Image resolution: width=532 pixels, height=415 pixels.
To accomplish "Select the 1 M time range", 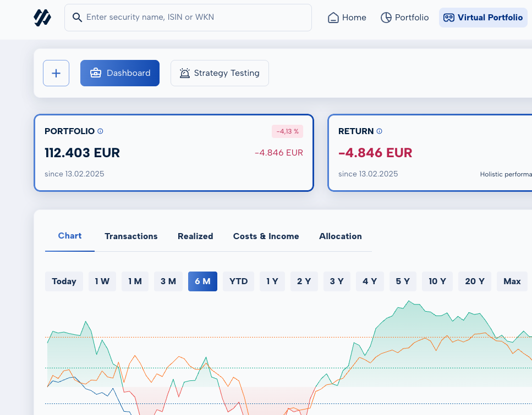I will coord(135,281).
